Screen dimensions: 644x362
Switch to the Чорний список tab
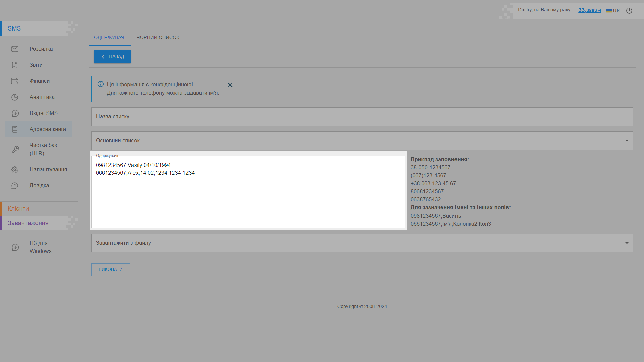point(158,37)
